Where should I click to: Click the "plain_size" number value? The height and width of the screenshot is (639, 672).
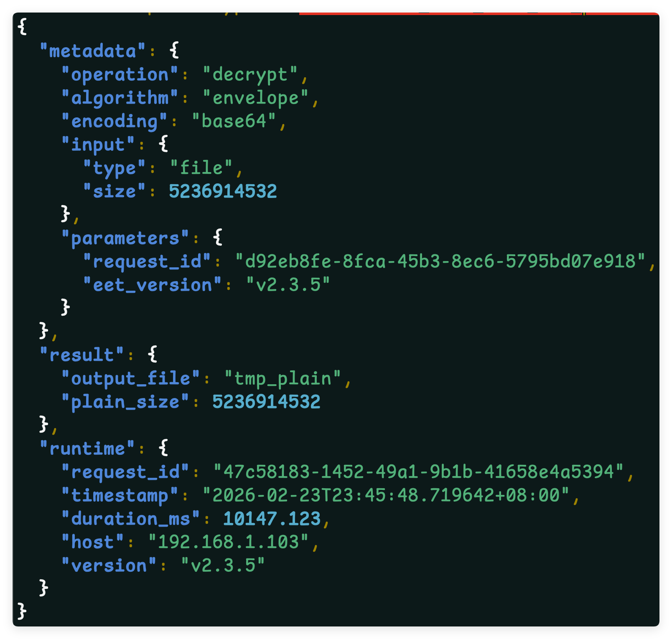tap(266, 402)
